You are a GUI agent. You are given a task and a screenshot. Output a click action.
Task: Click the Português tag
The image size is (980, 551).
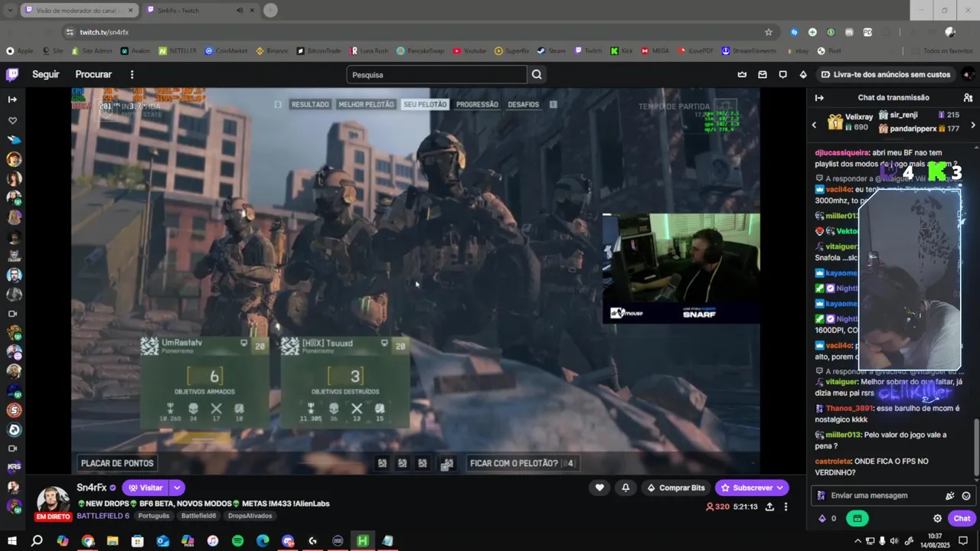point(153,516)
